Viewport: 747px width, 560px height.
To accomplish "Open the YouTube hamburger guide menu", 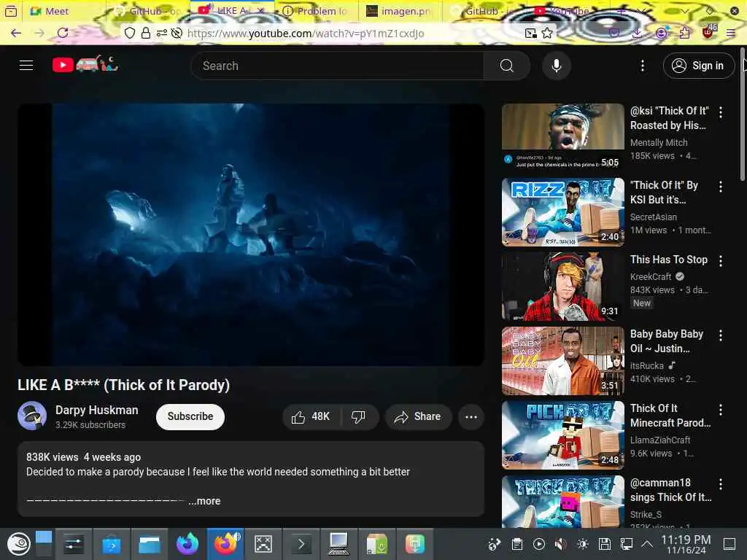I will tap(26, 65).
